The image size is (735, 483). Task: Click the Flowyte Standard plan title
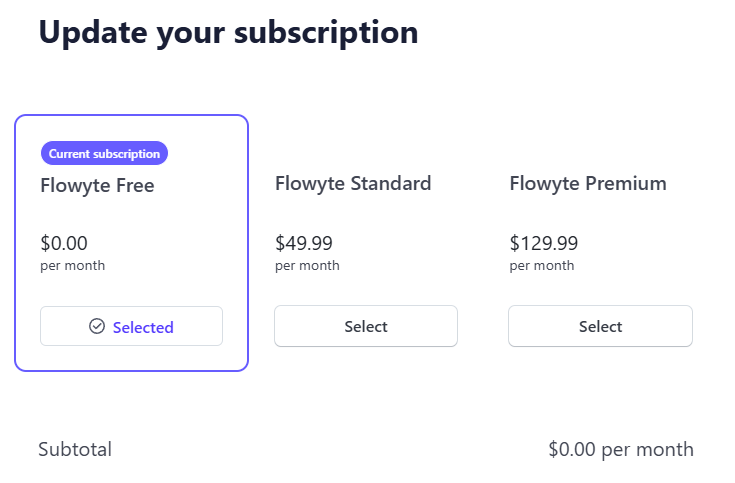pyautogui.click(x=353, y=183)
